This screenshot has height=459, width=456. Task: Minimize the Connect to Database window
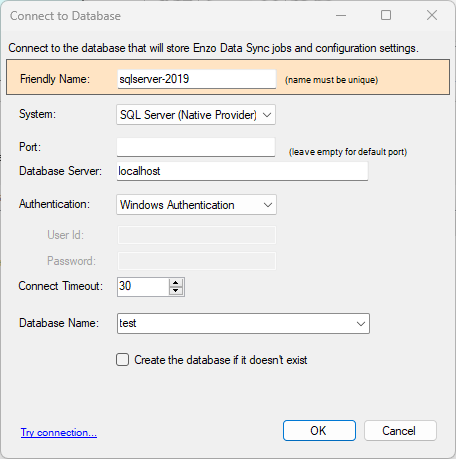pyautogui.click(x=341, y=15)
